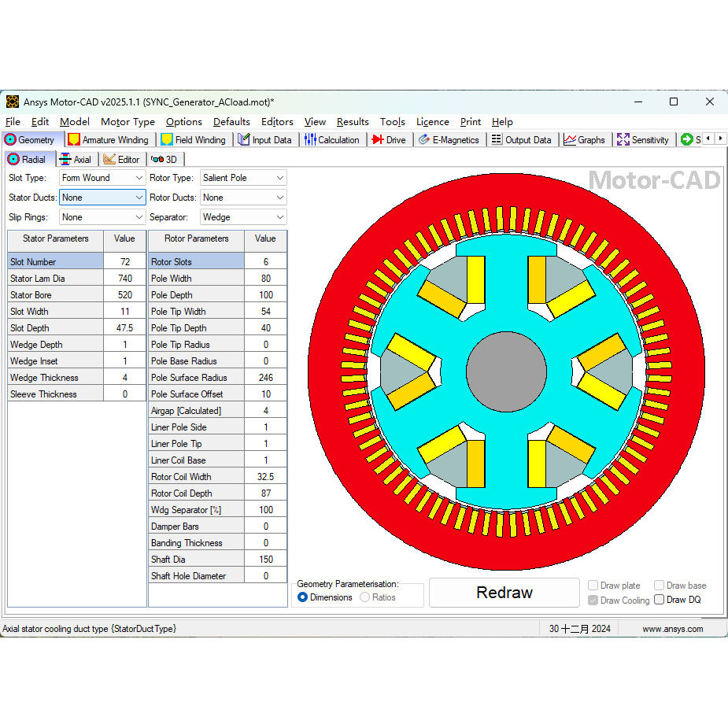Open the Licence menu
The height and width of the screenshot is (728, 728).
(x=432, y=122)
